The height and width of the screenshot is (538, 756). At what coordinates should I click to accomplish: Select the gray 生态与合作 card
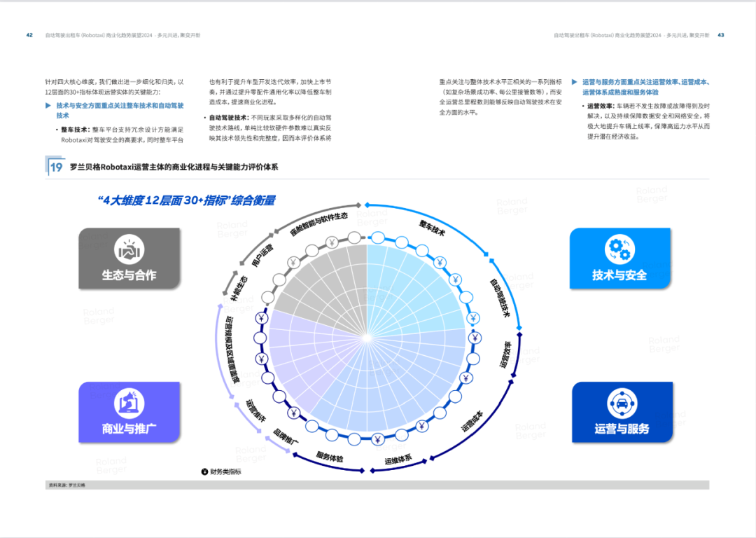129,258
